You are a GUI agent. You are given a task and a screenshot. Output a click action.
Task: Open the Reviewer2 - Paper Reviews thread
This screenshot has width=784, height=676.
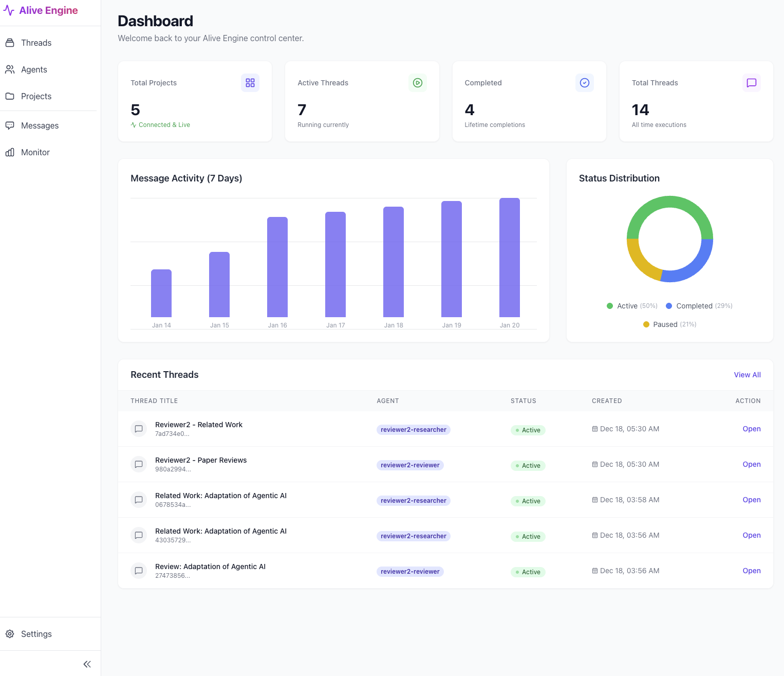[751, 464]
